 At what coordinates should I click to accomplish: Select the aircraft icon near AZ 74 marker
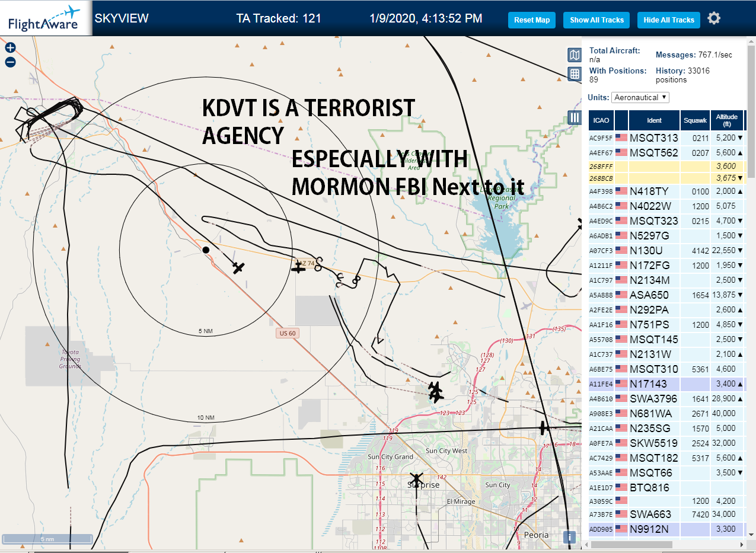coord(298,268)
